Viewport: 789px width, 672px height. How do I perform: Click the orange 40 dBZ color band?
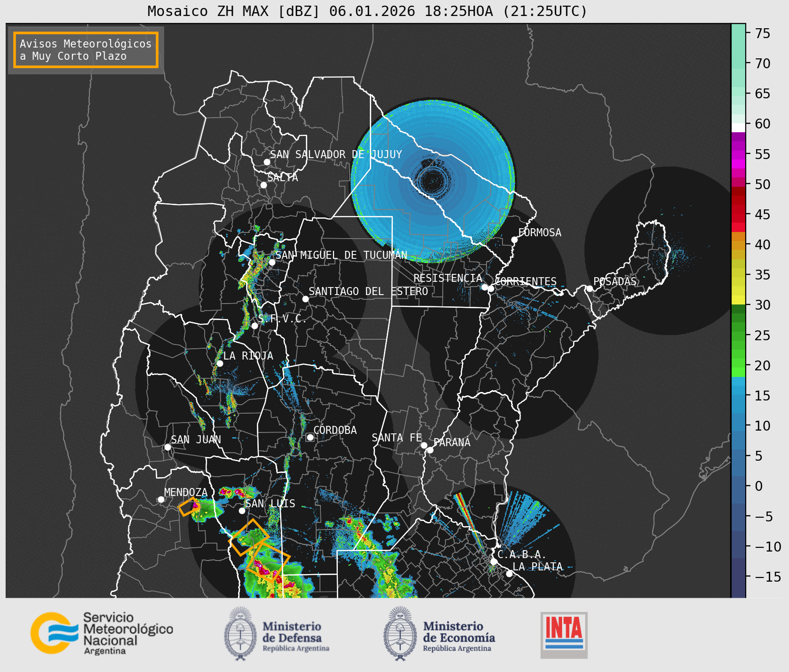tap(739, 245)
